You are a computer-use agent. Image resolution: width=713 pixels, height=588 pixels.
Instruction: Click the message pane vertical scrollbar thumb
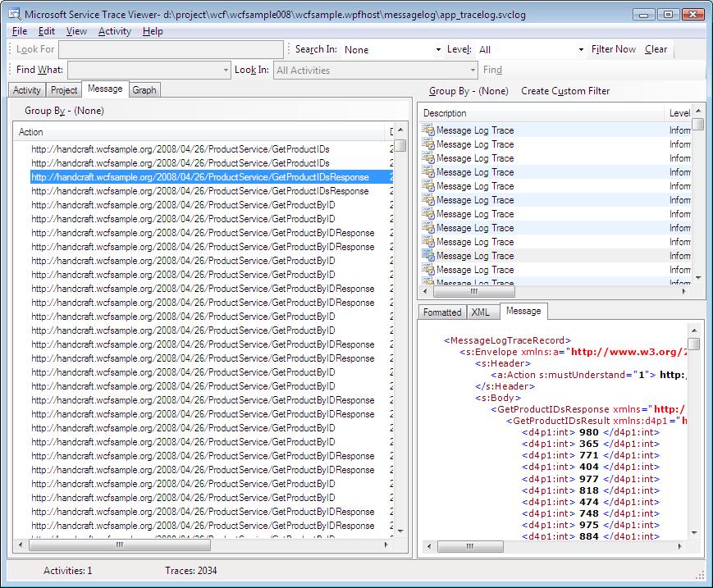click(x=694, y=344)
